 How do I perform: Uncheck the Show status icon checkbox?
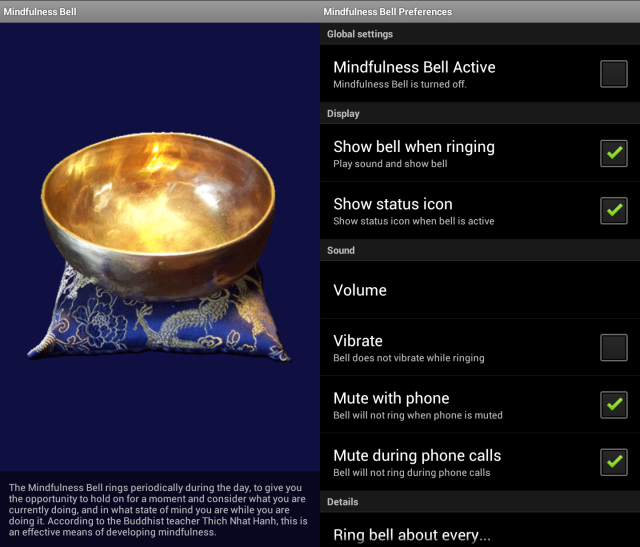[x=613, y=211]
